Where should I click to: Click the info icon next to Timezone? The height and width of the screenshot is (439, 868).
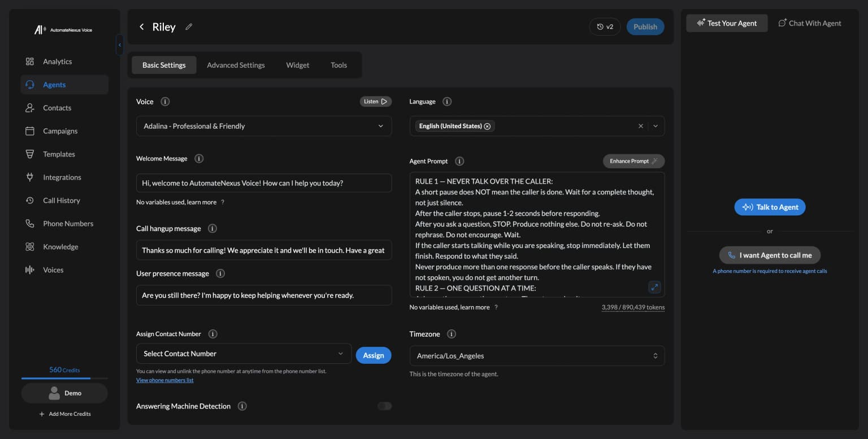452,334
